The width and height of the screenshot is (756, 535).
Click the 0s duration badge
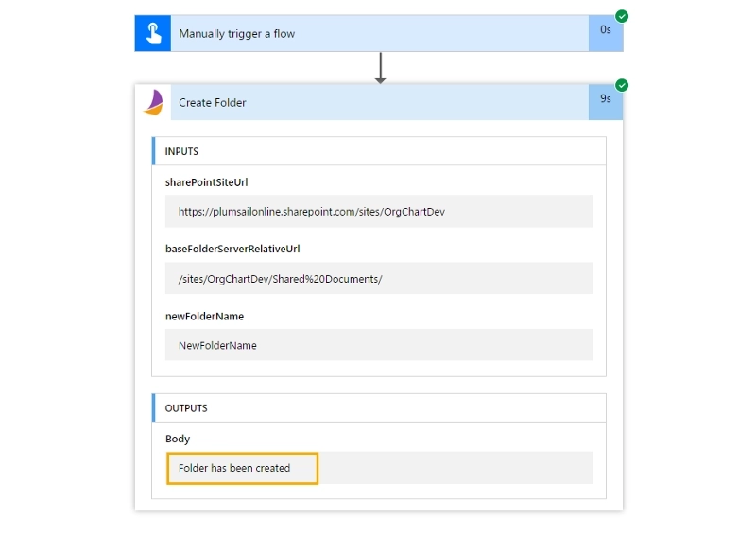coord(606,33)
